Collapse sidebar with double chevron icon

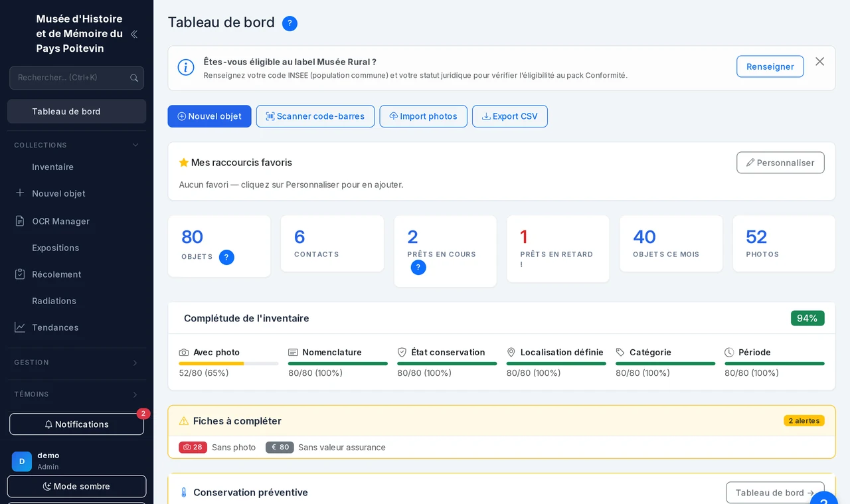[133, 34]
